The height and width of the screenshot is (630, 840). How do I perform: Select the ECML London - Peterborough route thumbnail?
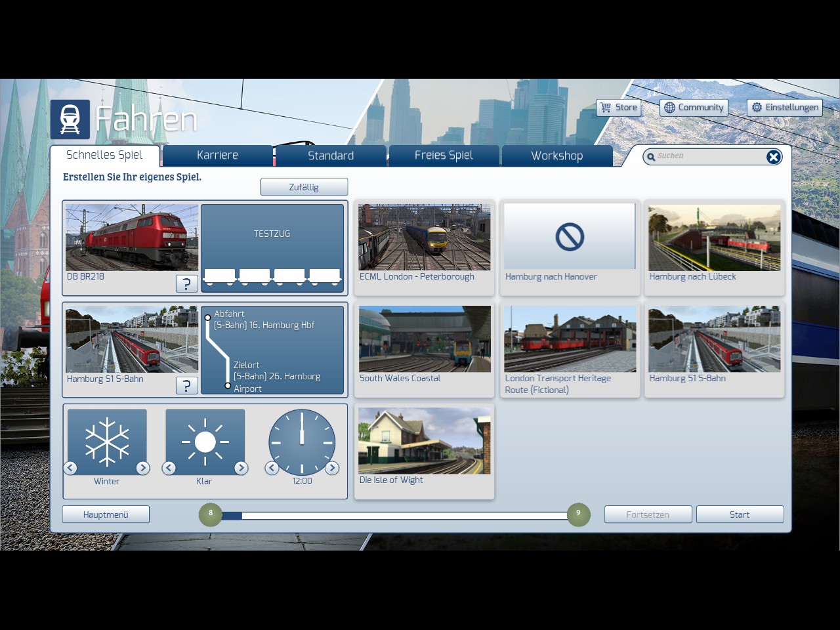424,238
